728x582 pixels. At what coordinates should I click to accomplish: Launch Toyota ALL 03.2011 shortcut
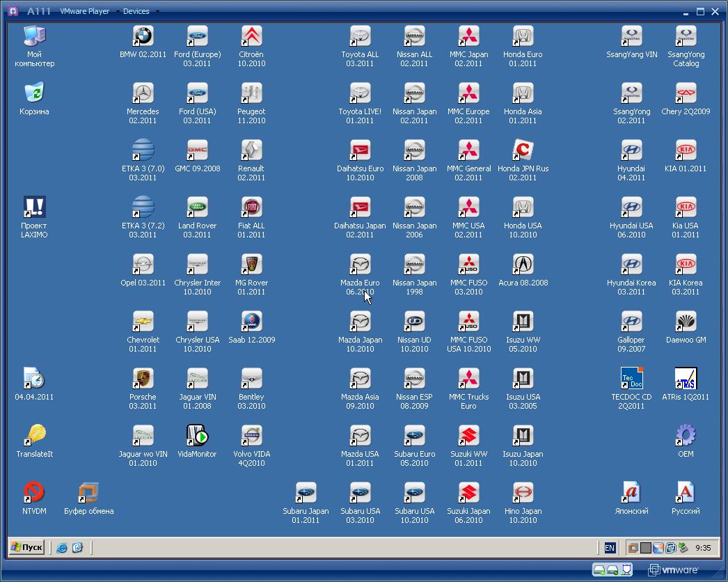(360, 36)
